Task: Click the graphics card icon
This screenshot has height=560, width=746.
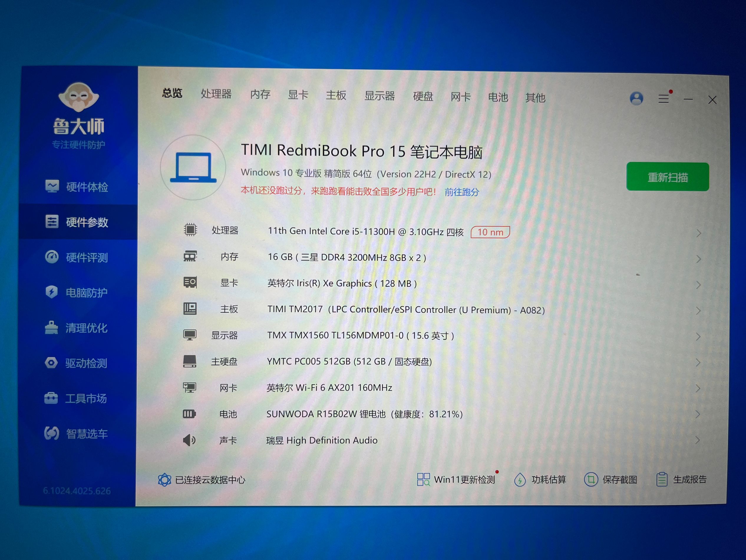Action: pos(190,282)
